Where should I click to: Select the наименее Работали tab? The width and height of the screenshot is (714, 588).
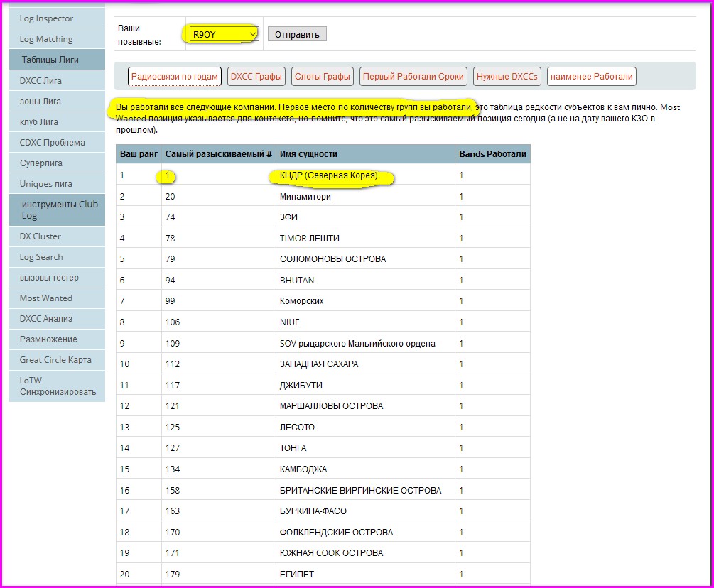591,77
